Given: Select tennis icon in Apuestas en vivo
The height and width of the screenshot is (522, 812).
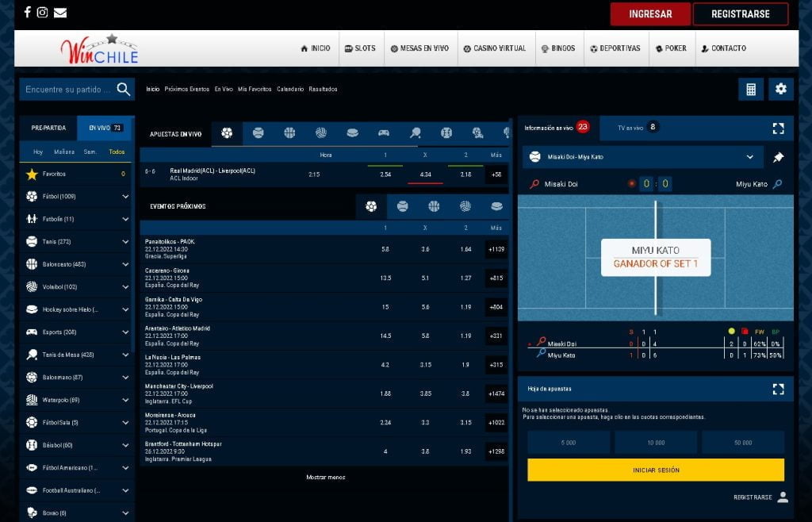Looking at the screenshot, I should point(258,133).
